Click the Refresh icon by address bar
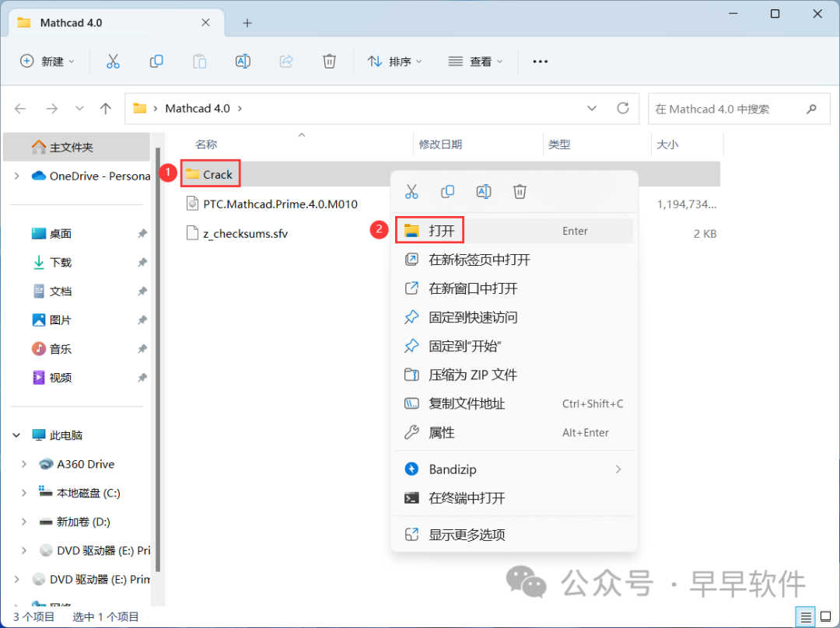 [x=622, y=109]
